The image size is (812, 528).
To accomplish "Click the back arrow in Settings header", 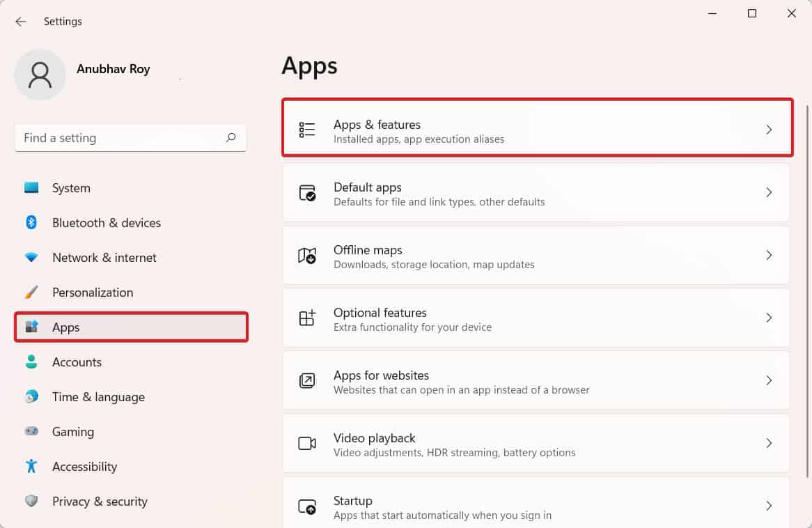I will tap(21, 22).
